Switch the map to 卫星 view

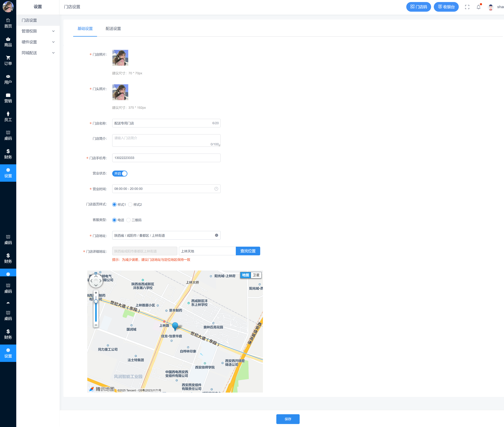pyautogui.click(x=256, y=275)
